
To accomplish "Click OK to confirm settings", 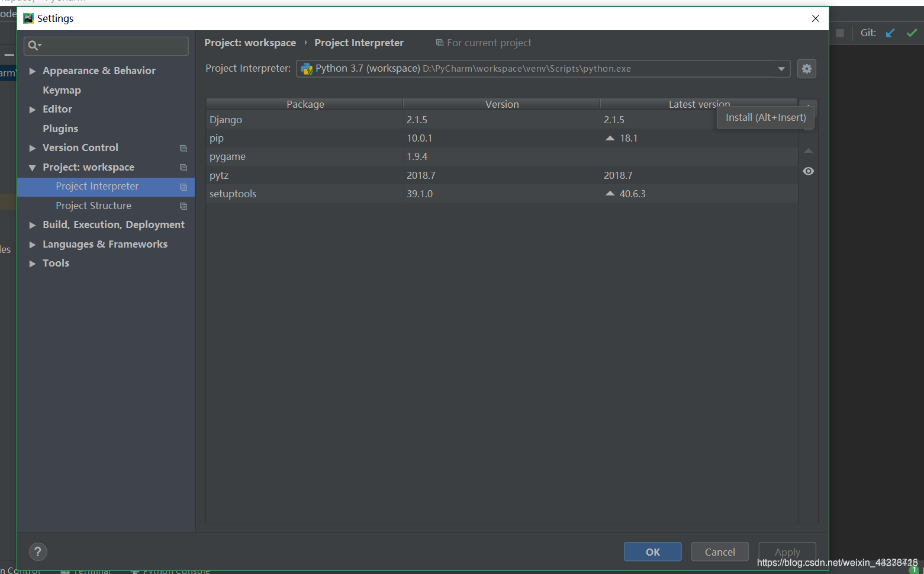I will 652,551.
